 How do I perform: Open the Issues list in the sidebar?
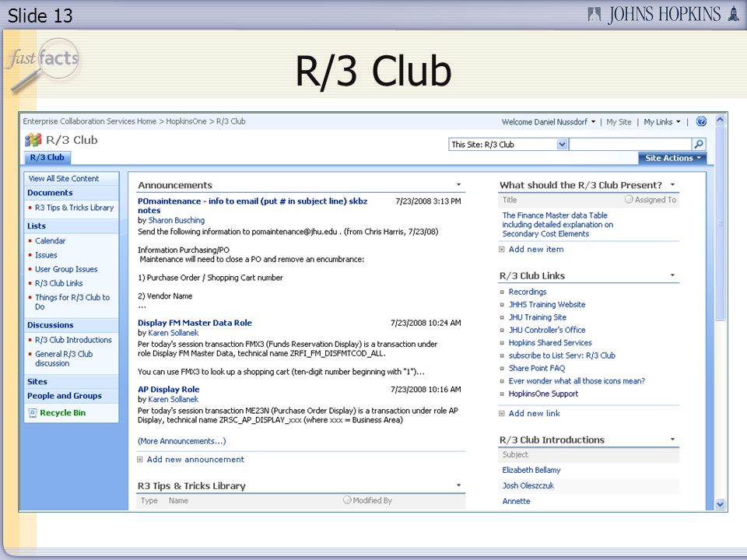tap(46, 255)
